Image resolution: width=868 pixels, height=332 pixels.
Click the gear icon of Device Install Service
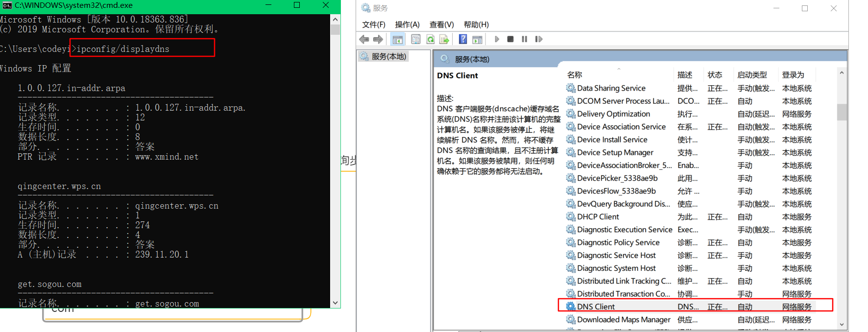coord(571,140)
